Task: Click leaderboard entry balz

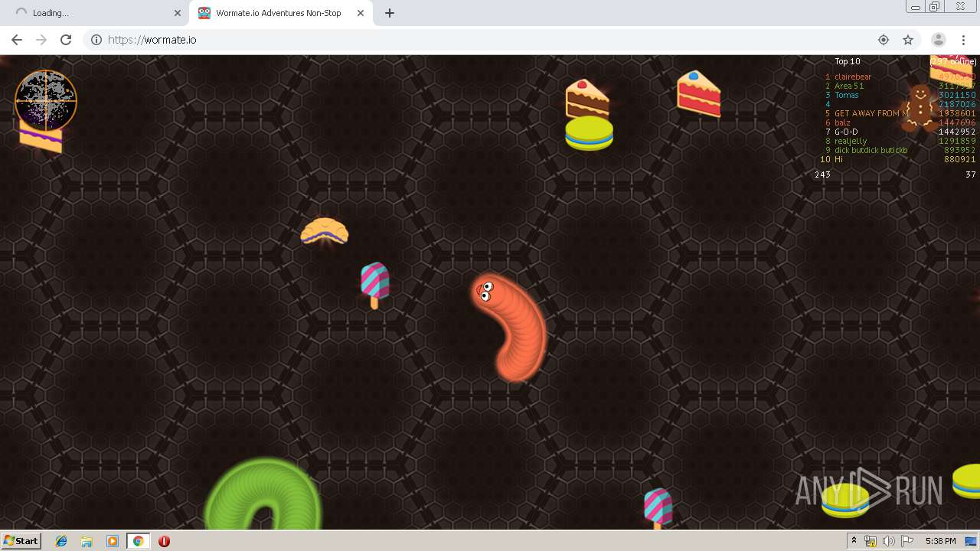Action: (x=842, y=122)
